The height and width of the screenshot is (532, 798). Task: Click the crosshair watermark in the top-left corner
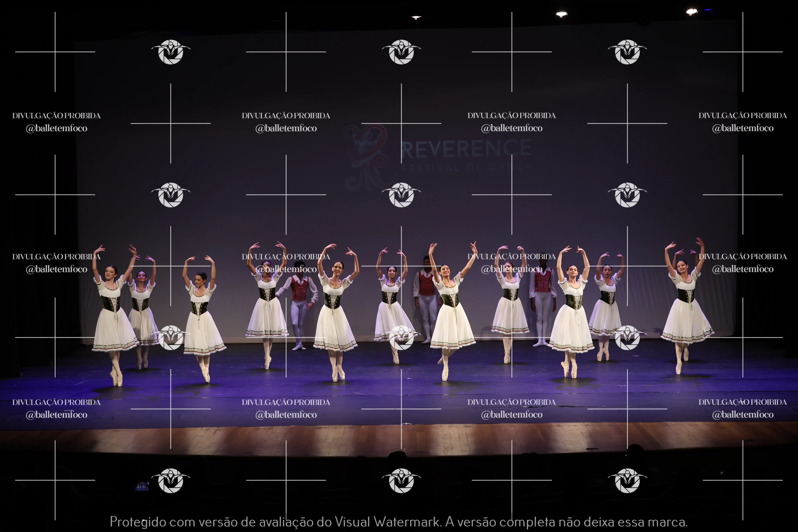pos(55,52)
